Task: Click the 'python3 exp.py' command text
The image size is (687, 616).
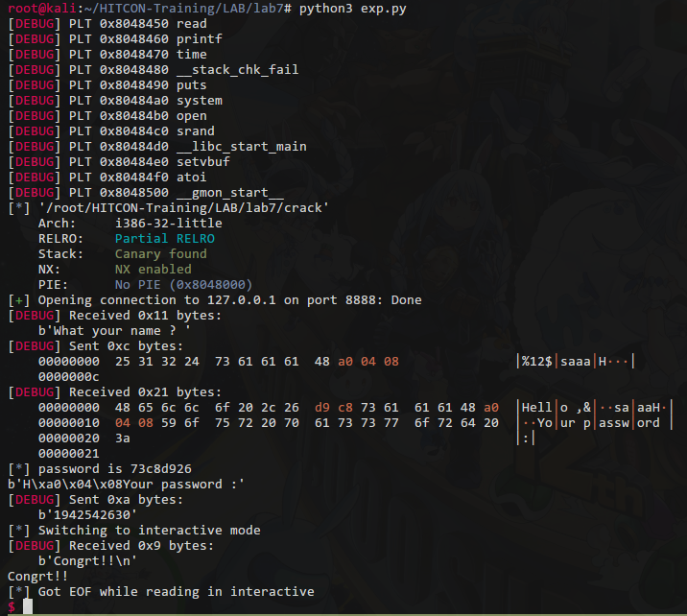Action: 353,9
